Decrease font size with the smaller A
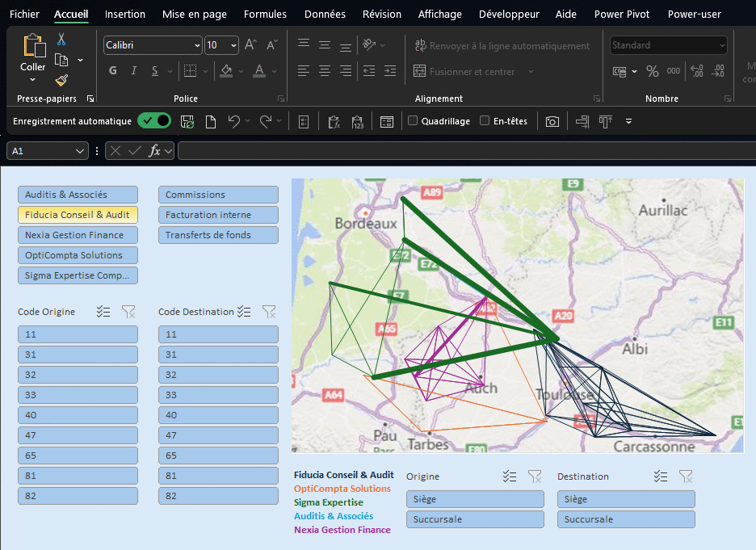 (272, 45)
